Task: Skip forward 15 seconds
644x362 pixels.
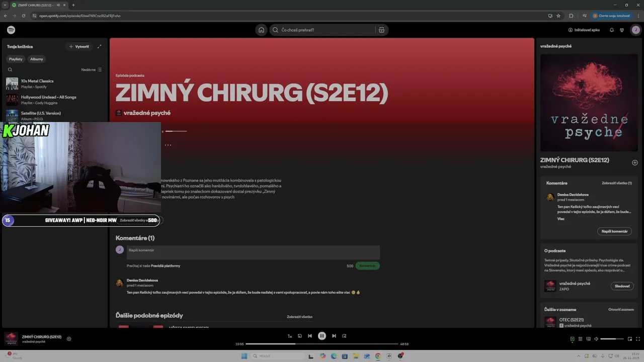Action: (x=344, y=336)
